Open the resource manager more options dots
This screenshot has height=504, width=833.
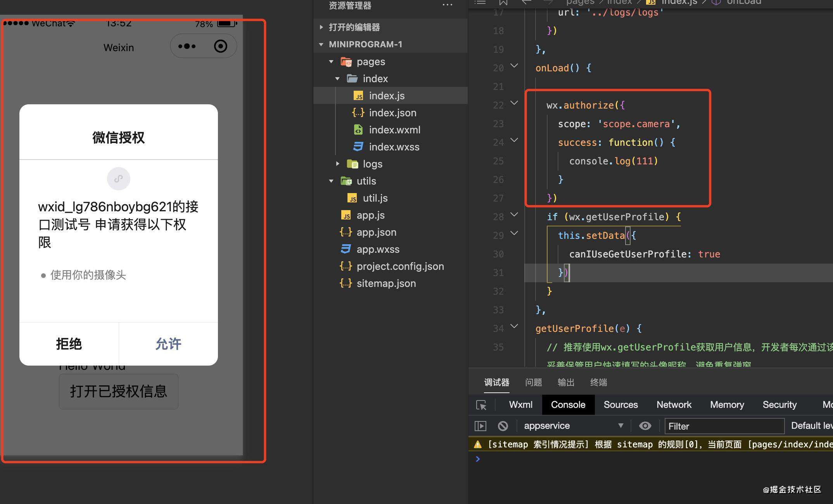click(x=447, y=5)
